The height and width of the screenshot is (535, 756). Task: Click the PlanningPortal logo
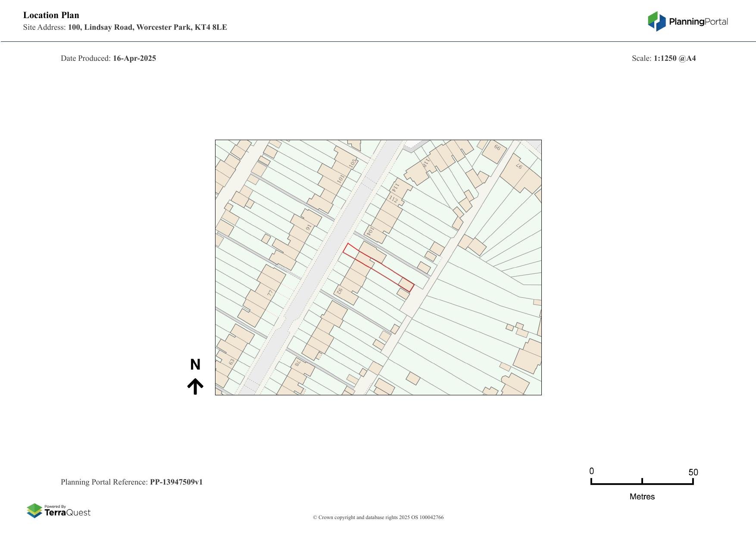(687, 20)
